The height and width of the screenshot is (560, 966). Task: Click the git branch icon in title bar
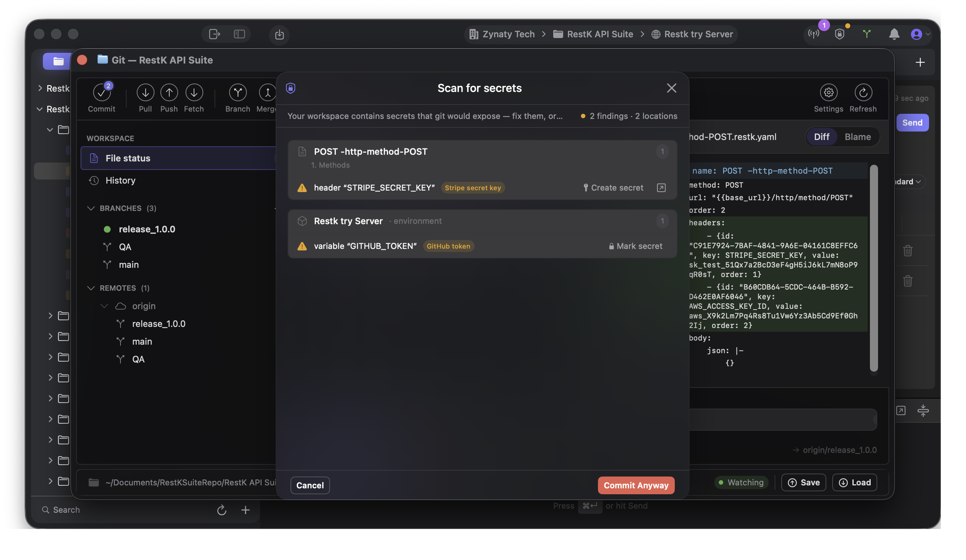pos(867,34)
